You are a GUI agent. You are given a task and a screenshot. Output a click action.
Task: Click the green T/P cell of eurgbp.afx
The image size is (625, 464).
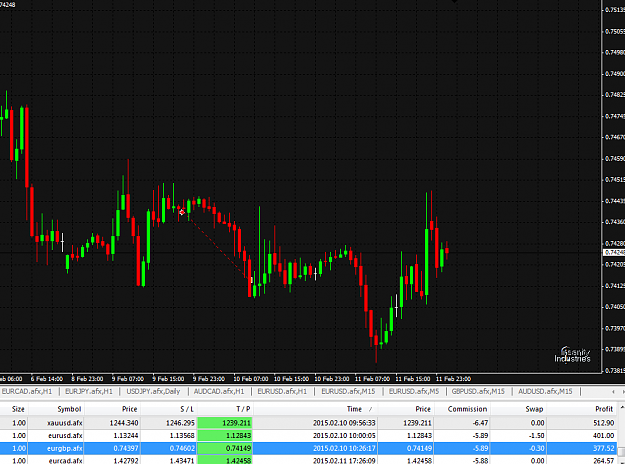tap(225, 448)
